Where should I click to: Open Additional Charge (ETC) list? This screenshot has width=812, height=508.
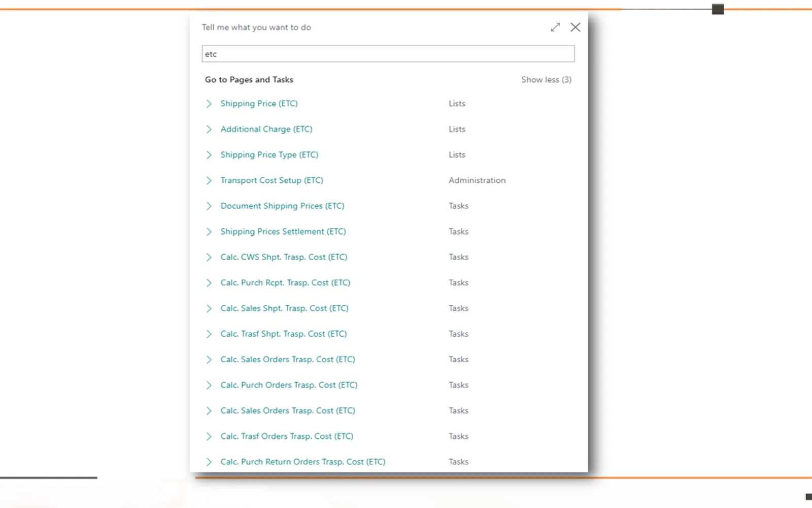tap(266, 129)
